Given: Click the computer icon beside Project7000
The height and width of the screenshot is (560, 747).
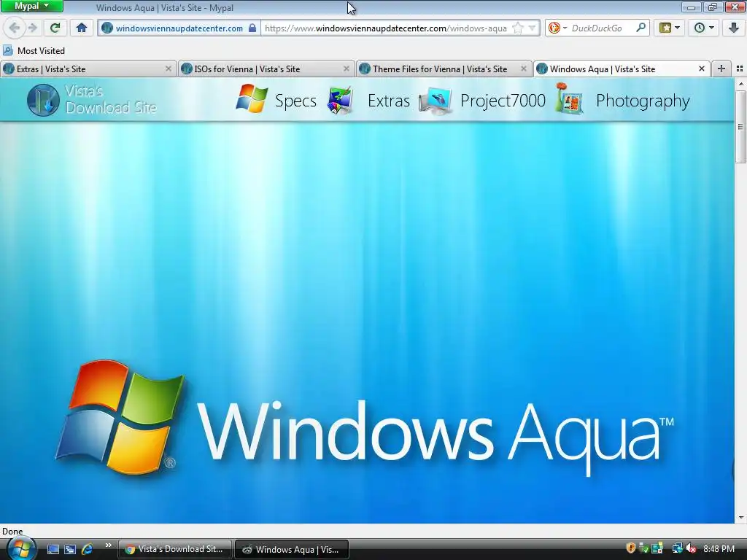Looking at the screenshot, I should 436,101.
